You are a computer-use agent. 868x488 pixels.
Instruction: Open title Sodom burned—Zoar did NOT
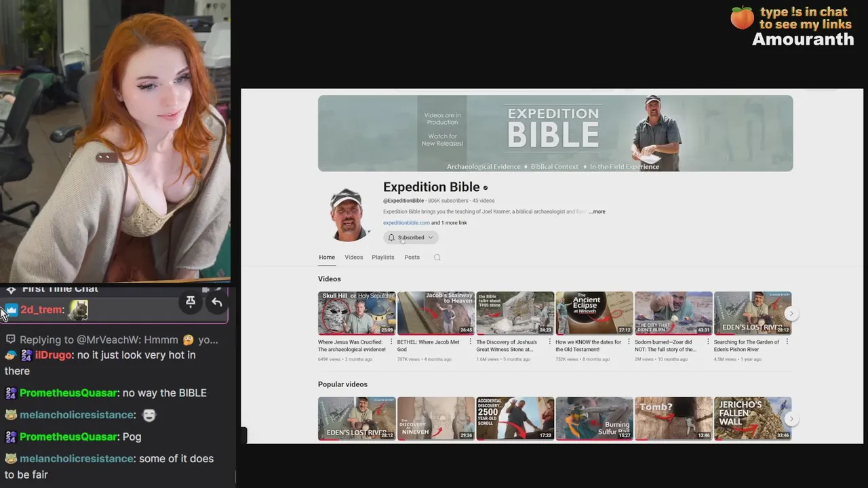[x=665, y=346]
